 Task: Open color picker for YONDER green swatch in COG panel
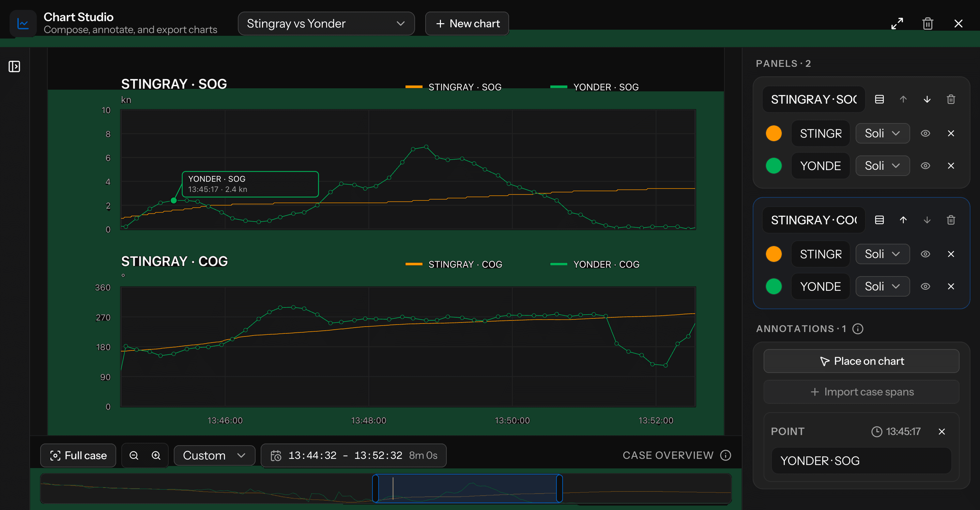tap(774, 287)
